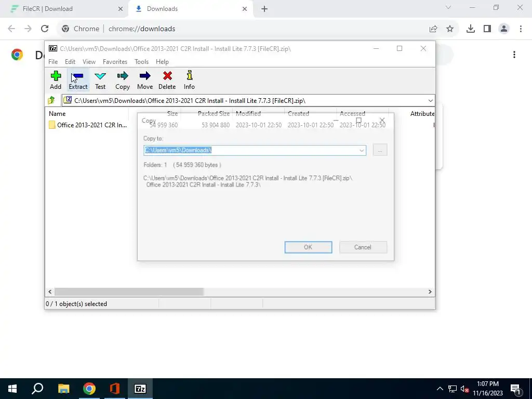The height and width of the screenshot is (399, 532).
Task: Click the share page icon
Action: 433,29
